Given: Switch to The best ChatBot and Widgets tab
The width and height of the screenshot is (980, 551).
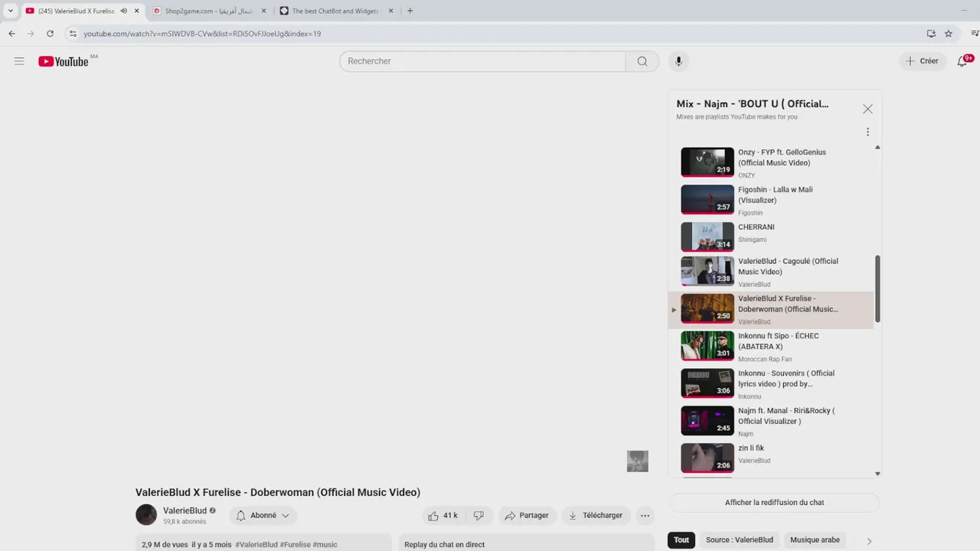Looking at the screenshot, I should pyautogui.click(x=335, y=11).
